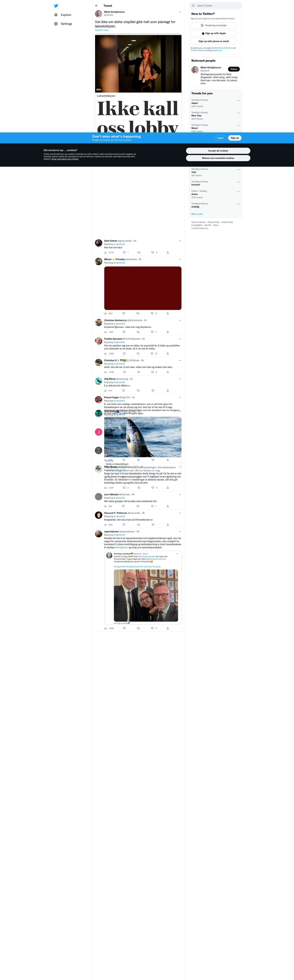Refuse non-essential cookies
The image size is (294, 980).
[x=218, y=158]
